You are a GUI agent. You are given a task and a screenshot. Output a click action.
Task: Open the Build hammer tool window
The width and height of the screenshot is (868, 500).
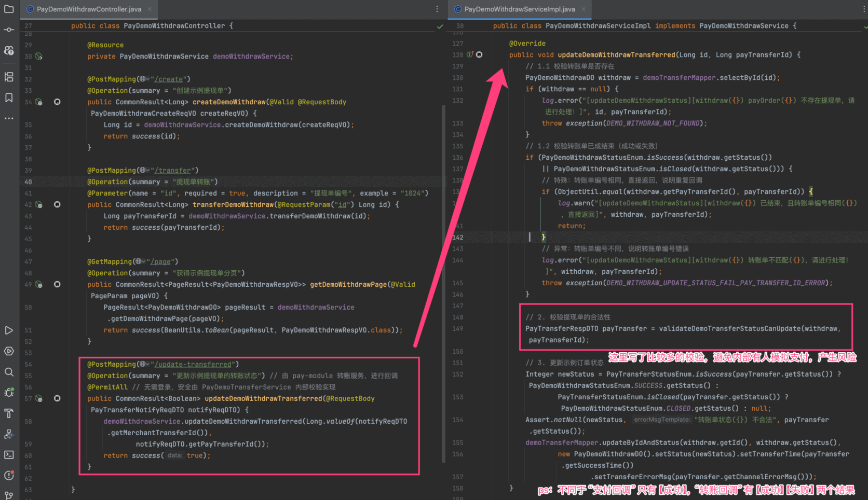[9, 413]
